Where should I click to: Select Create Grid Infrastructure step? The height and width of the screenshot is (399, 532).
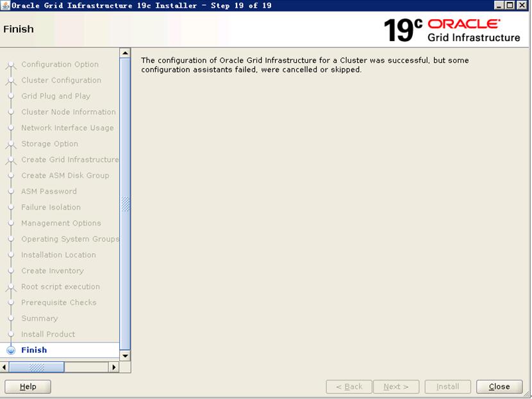[x=70, y=159]
